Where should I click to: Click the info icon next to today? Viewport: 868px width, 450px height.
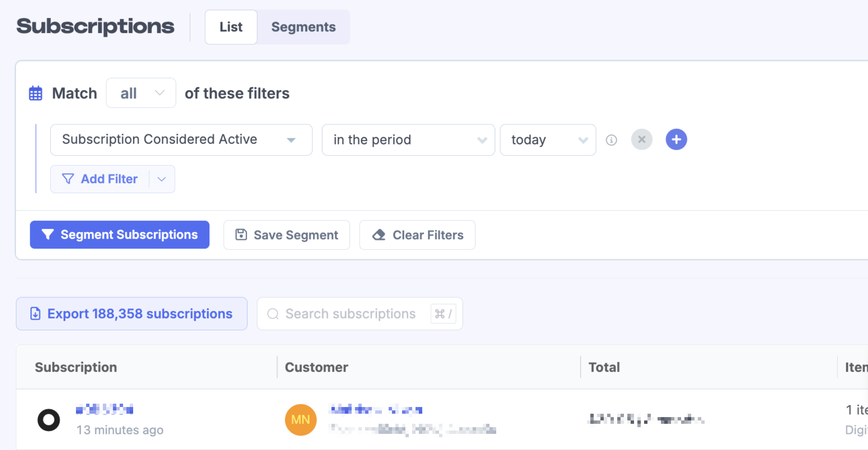point(611,140)
